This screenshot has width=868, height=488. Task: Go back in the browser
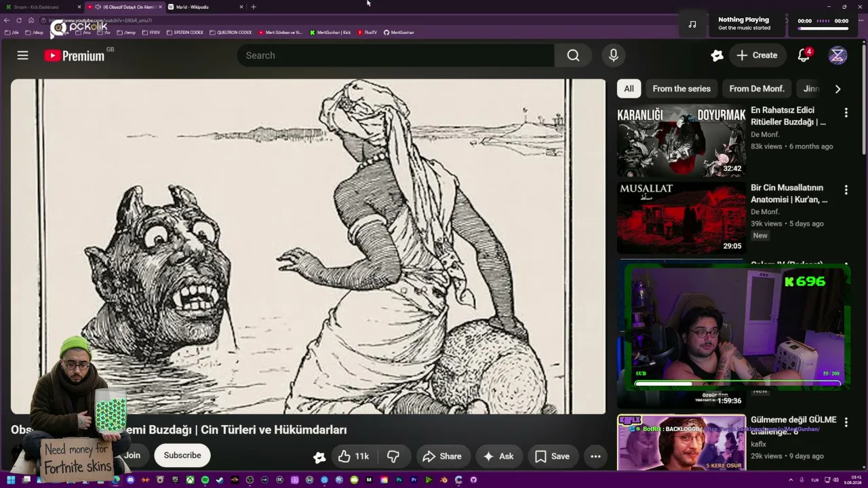pyautogui.click(x=7, y=20)
